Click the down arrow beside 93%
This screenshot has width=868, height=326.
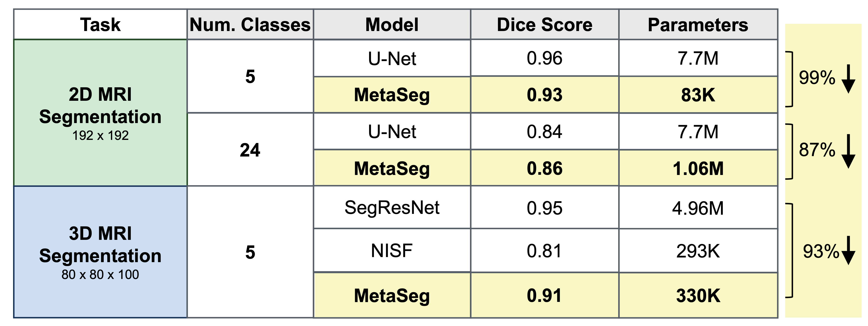click(x=848, y=251)
